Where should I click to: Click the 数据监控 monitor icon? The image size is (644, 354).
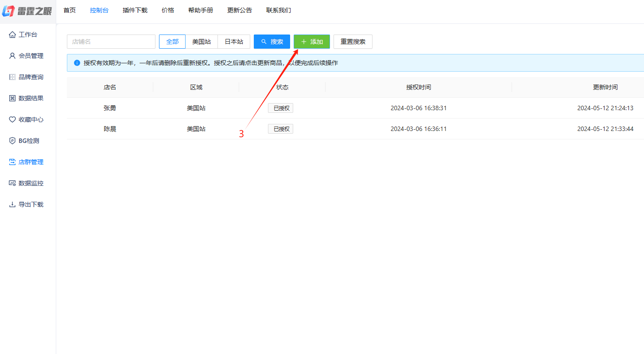[12, 183]
